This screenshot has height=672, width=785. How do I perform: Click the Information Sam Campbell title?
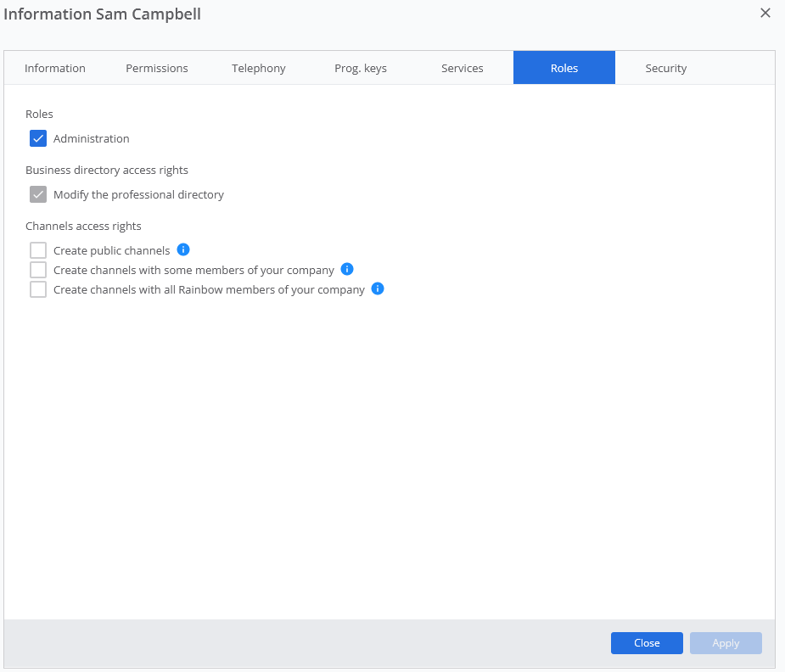click(102, 14)
